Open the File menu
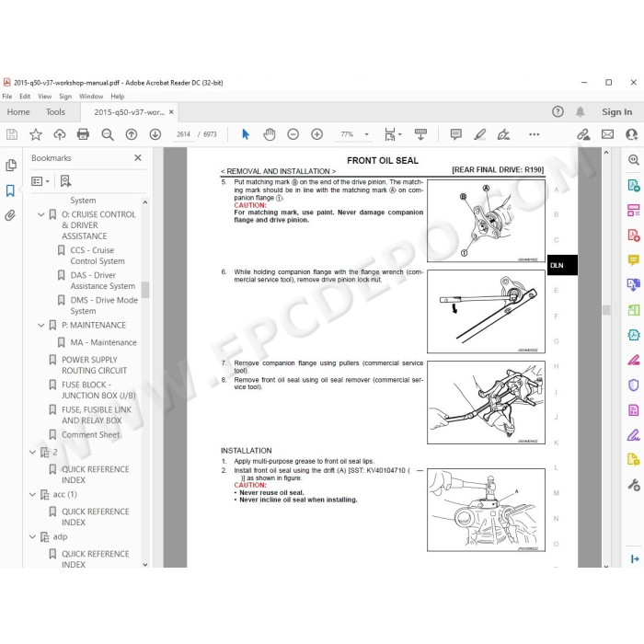 (7, 96)
